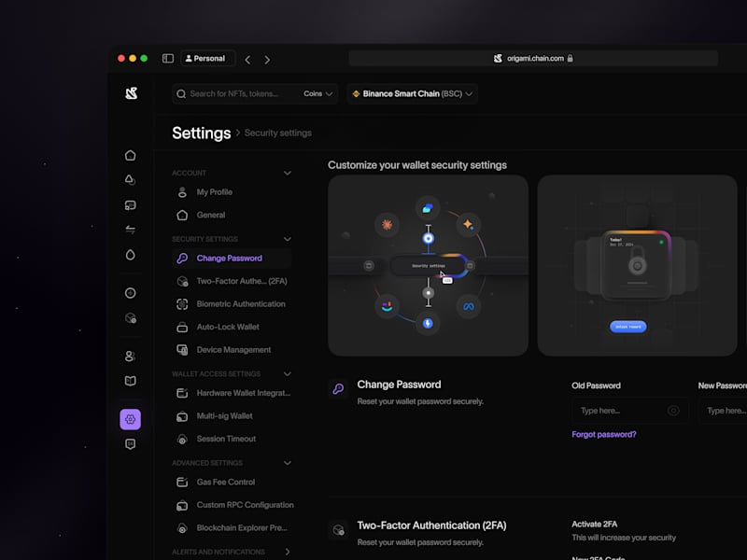Image resolution: width=747 pixels, height=560 pixels.
Task: Click the Binance diamond logo icon
Action: pyautogui.click(x=356, y=94)
